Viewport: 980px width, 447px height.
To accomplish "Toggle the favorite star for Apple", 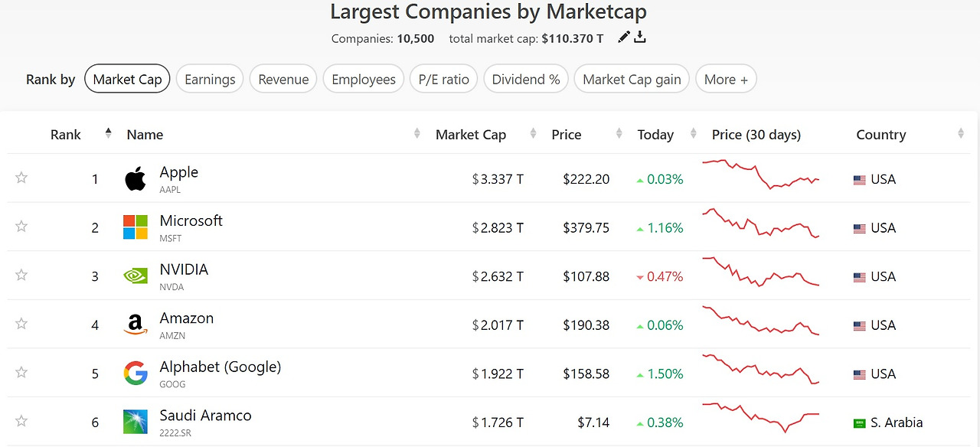I will click(21, 178).
